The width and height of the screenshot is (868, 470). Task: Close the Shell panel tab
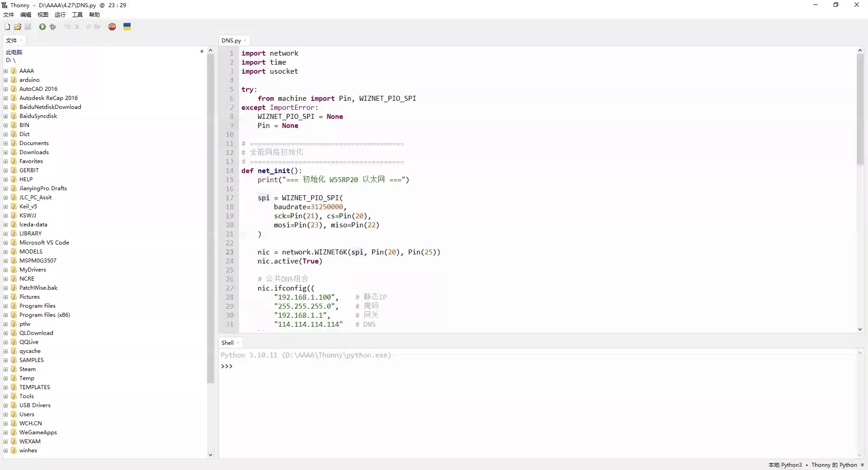238,343
